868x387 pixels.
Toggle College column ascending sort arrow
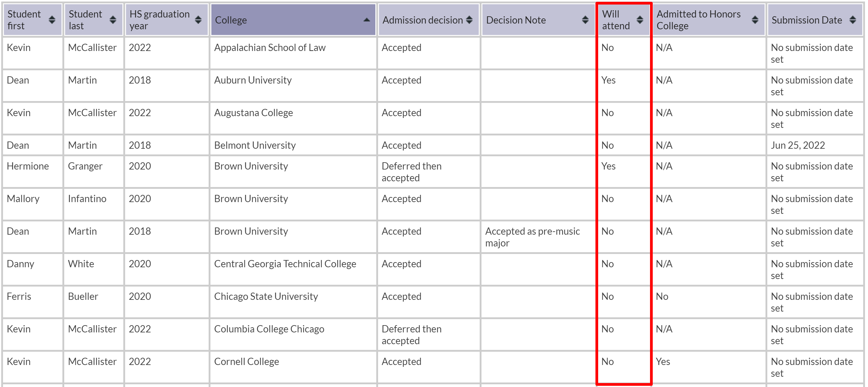367,20
